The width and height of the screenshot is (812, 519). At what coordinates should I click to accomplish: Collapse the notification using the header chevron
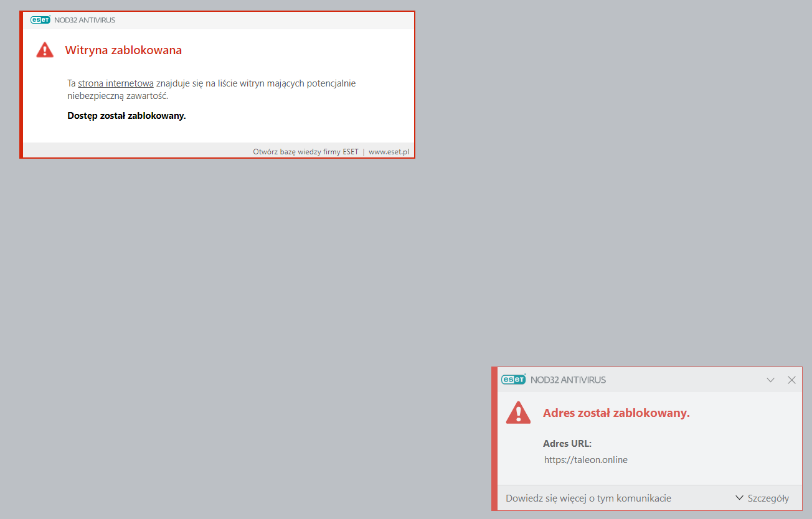[x=770, y=380]
